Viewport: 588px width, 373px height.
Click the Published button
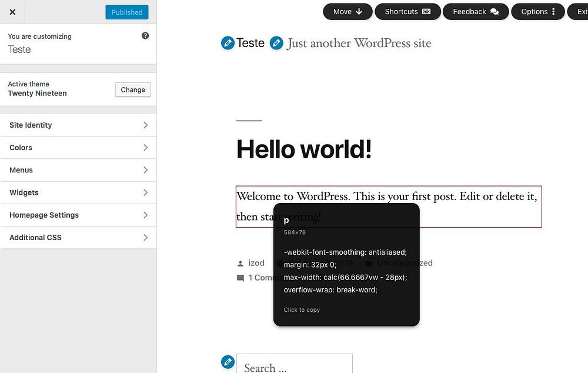127,12
